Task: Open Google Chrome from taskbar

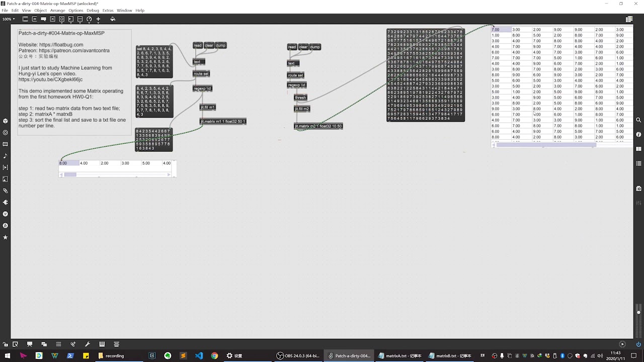Action: click(214, 355)
